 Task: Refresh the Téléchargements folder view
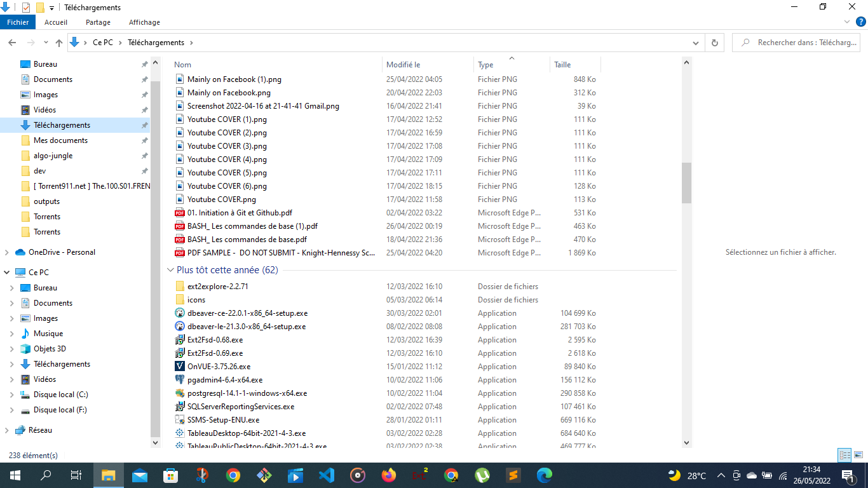715,43
